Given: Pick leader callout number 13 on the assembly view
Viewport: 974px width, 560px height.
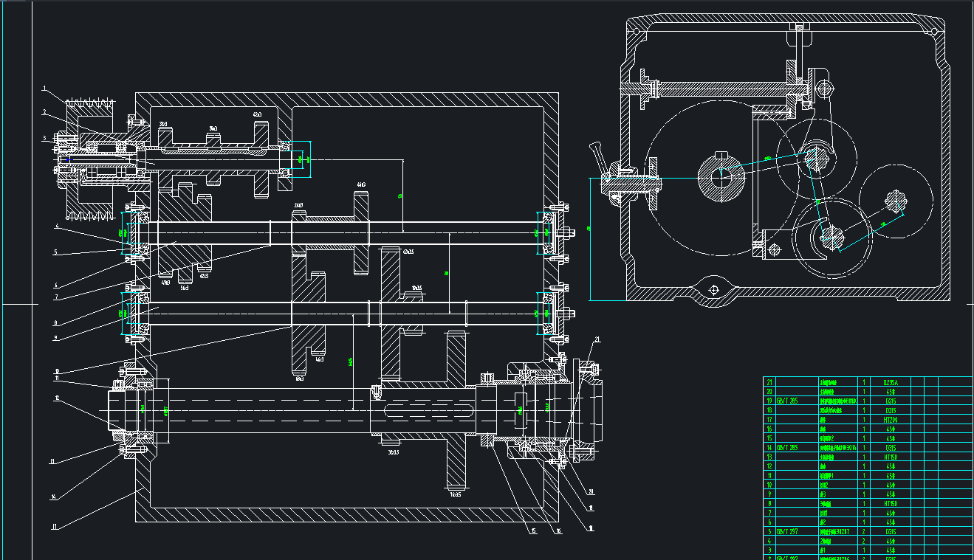Looking at the screenshot, I should [x=53, y=462].
